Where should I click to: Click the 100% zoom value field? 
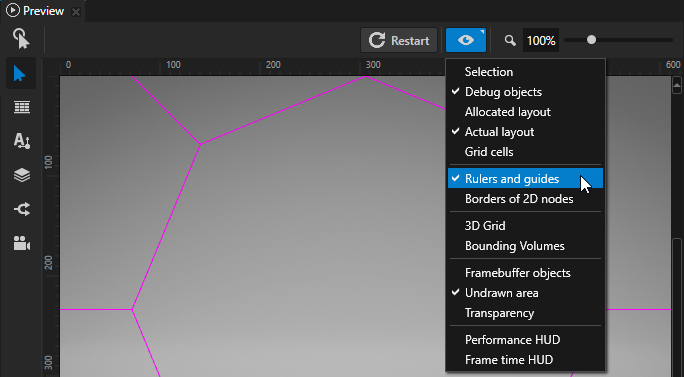pos(541,41)
